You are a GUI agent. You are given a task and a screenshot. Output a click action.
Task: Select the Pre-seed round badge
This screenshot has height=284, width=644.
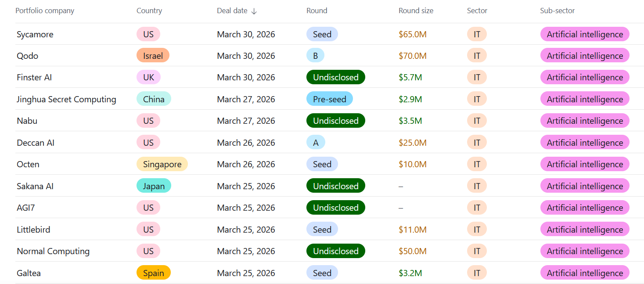(329, 99)
